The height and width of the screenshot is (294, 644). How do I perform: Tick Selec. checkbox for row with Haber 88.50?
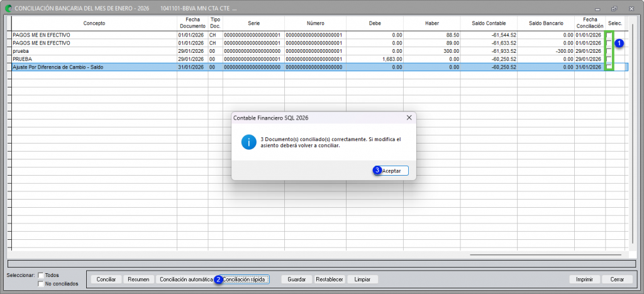coord(609,35)
